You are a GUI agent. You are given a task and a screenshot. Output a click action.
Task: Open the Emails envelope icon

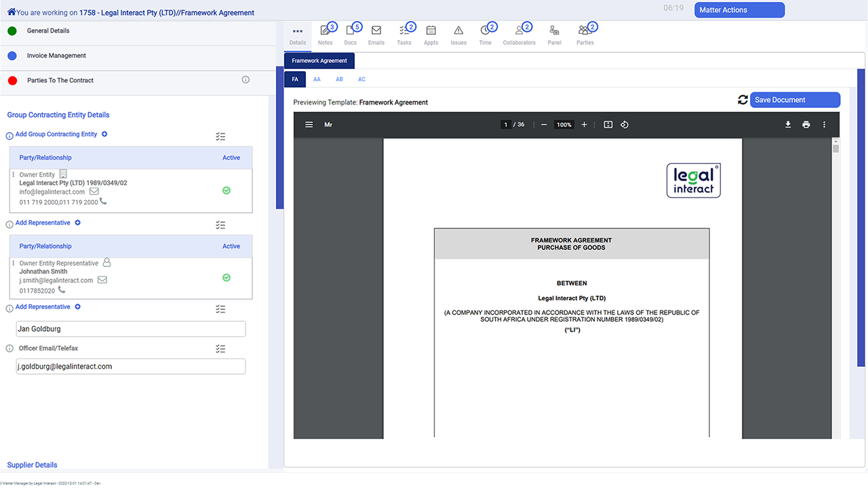pos(376,30)
